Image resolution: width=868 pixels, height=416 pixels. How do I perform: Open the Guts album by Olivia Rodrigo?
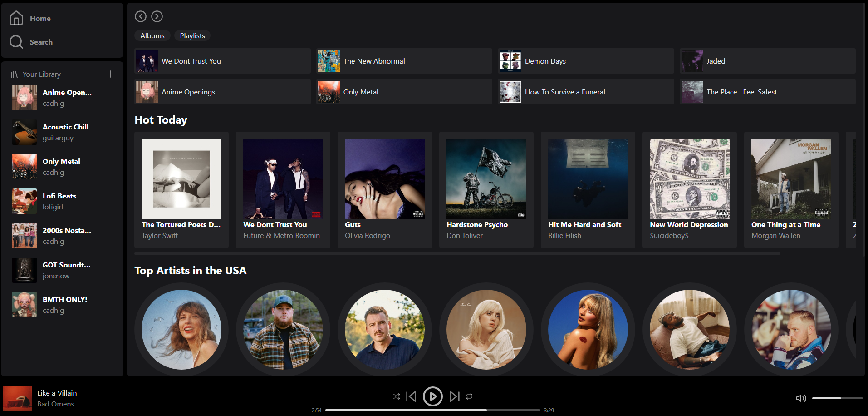click(384, 189)
